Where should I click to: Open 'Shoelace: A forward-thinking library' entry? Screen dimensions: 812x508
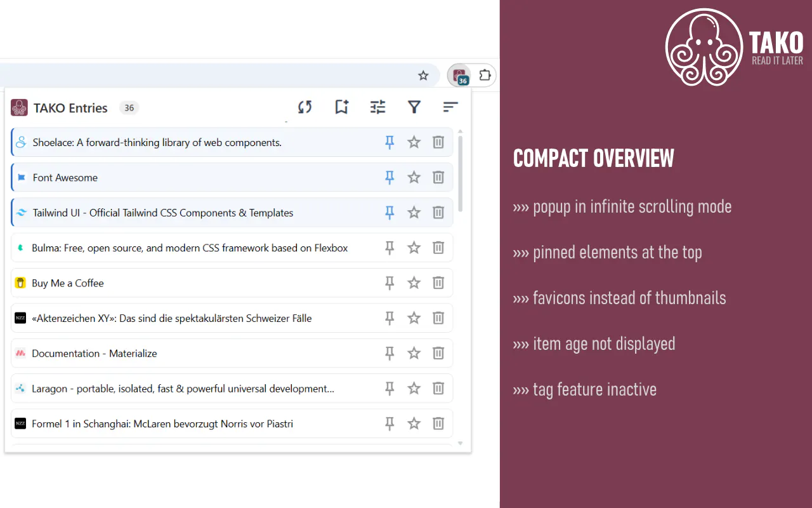pos(157,142)
